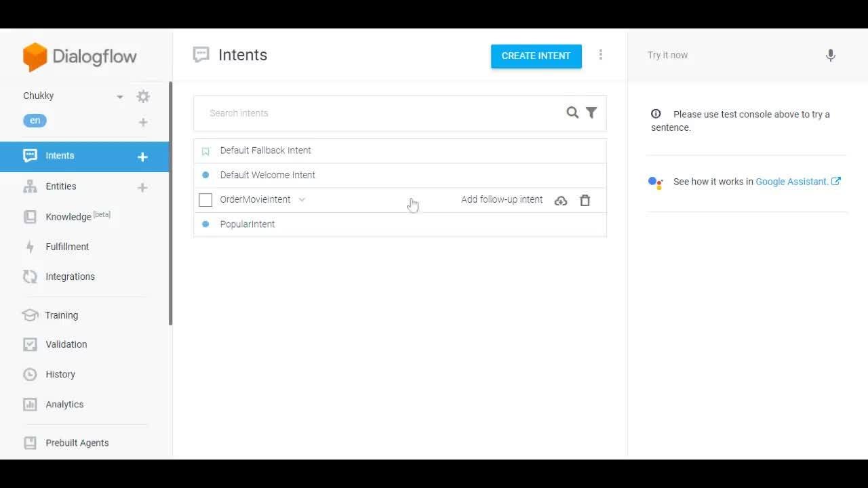The height and width of the screenshot is (488, 868).
Task: Click the cloud upload icon for OrderMovieIntent
Action: point(561,200)
